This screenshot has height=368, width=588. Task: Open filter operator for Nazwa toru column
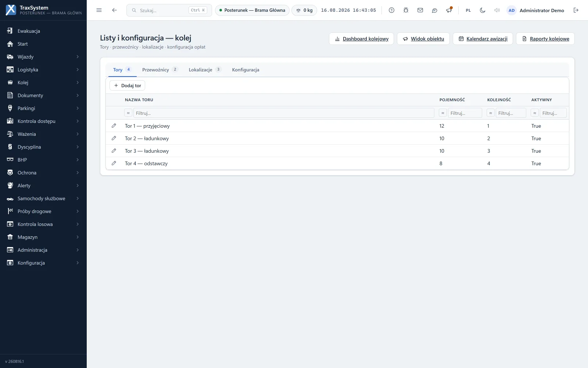click(x=128, y=113)
